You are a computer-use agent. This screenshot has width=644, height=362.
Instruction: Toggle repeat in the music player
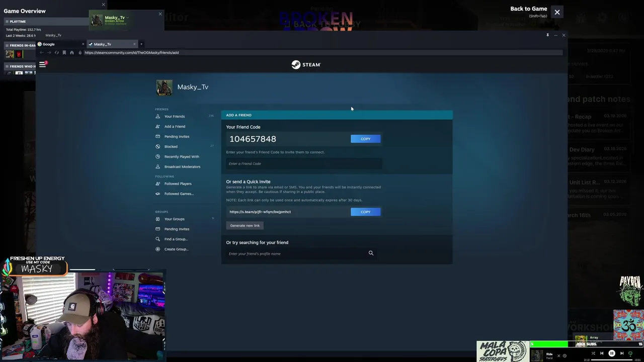tap(630, 353)
